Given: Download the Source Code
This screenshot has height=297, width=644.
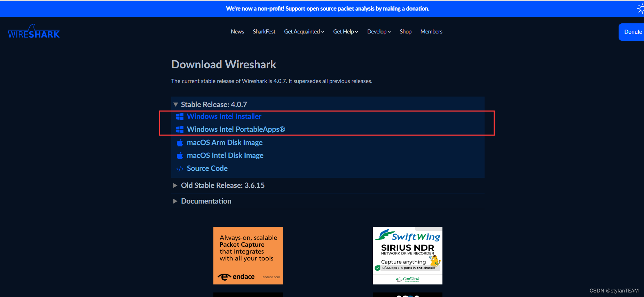Looking at the screenshot, I should pos(207,168).
